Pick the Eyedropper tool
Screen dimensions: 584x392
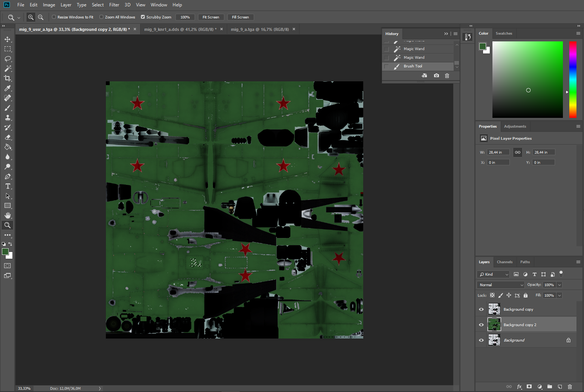pos(8,88)
